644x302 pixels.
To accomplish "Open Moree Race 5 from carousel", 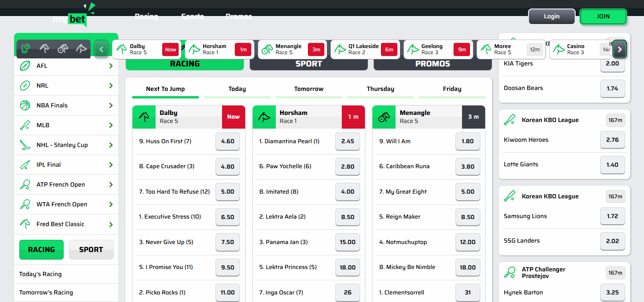I will (x=511, y=49).
